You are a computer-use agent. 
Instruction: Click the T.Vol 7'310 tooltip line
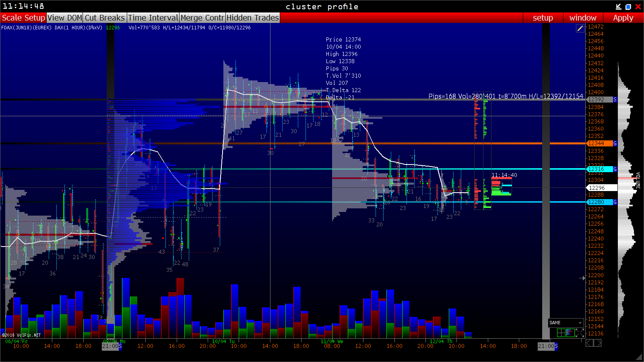(343, 76)
